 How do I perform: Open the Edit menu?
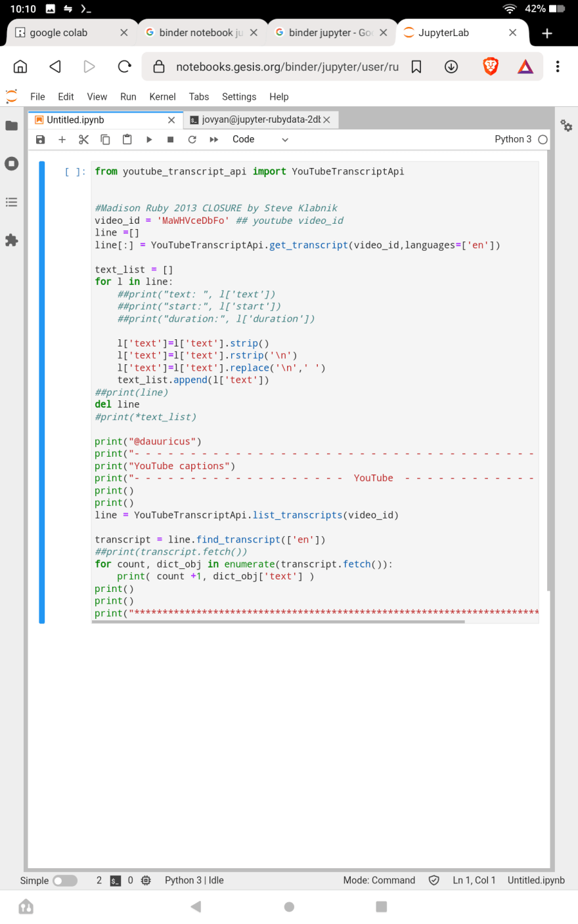tap(66, 96)
